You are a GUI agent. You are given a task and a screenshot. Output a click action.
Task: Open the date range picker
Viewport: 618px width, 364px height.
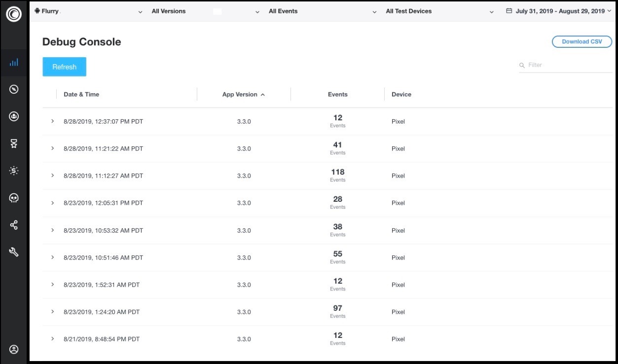559,11
